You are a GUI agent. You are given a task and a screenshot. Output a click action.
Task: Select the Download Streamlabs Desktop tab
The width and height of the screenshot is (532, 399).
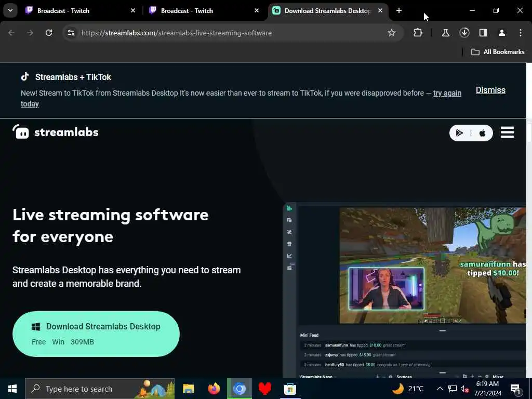click(x=328, y=11)
